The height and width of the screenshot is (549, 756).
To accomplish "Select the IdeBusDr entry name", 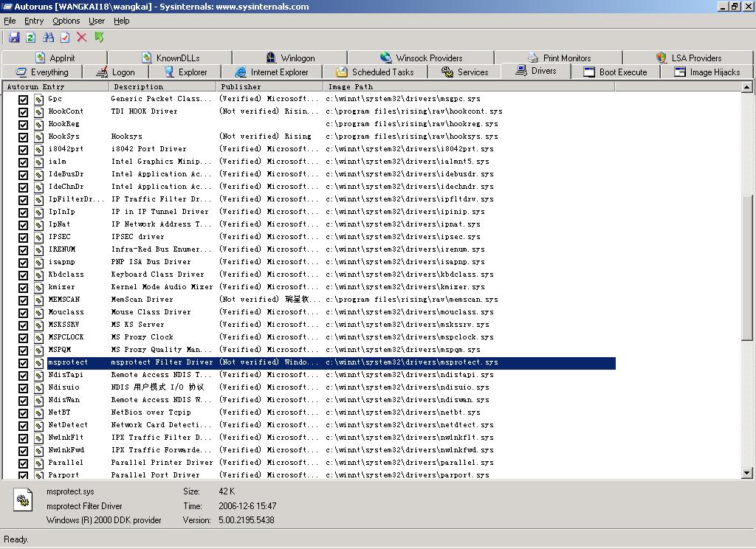I will [66, 174].
